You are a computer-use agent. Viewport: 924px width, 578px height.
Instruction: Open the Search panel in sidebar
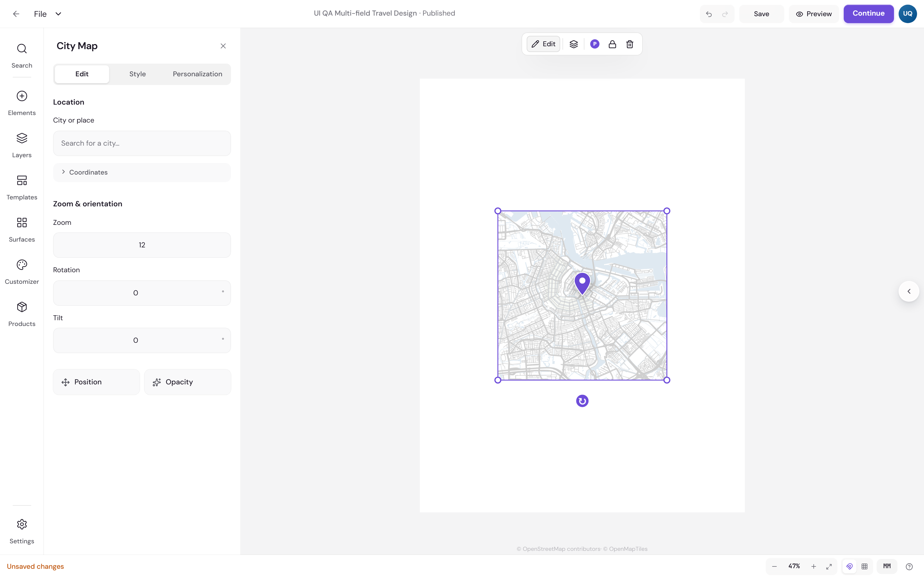click(x=22, y=56)
